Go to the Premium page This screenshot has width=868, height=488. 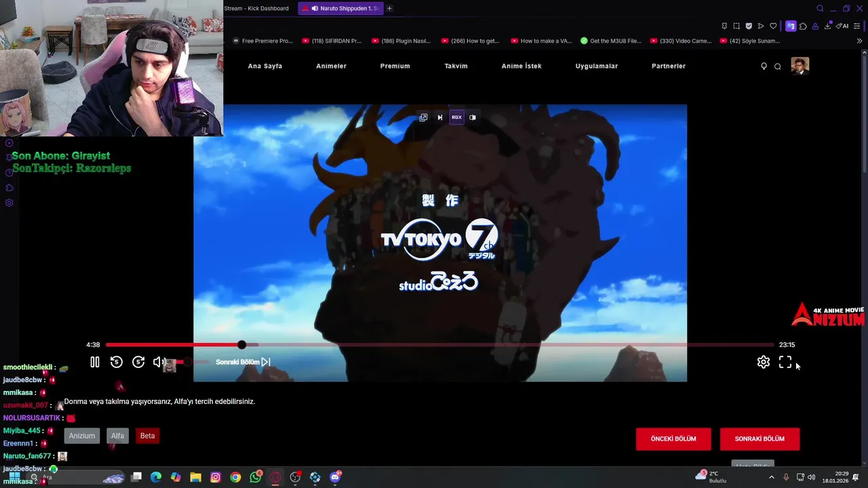[395, 66]
